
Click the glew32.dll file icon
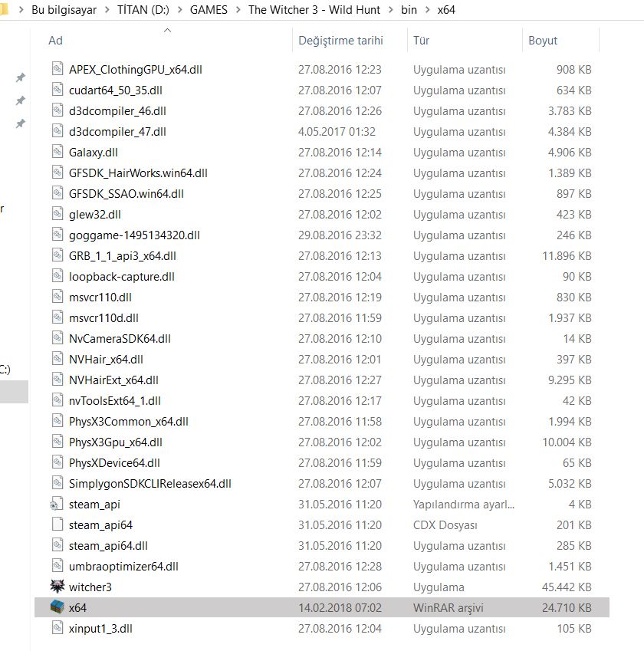point(58,214)
